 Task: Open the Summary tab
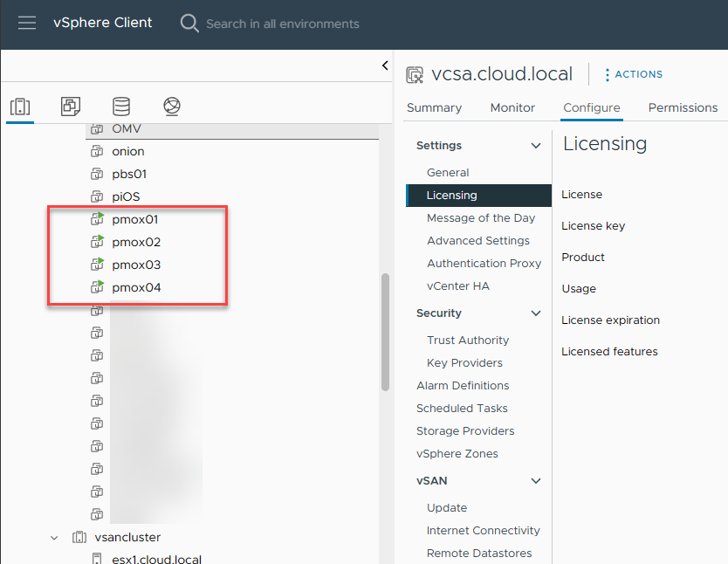click(x=434, y=107)
